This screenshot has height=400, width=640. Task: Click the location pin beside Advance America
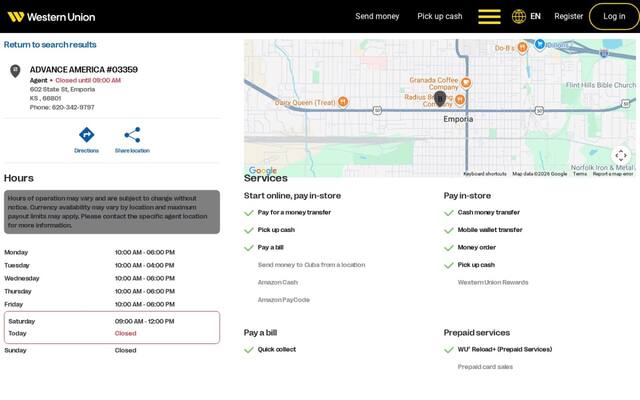point(15,71)
